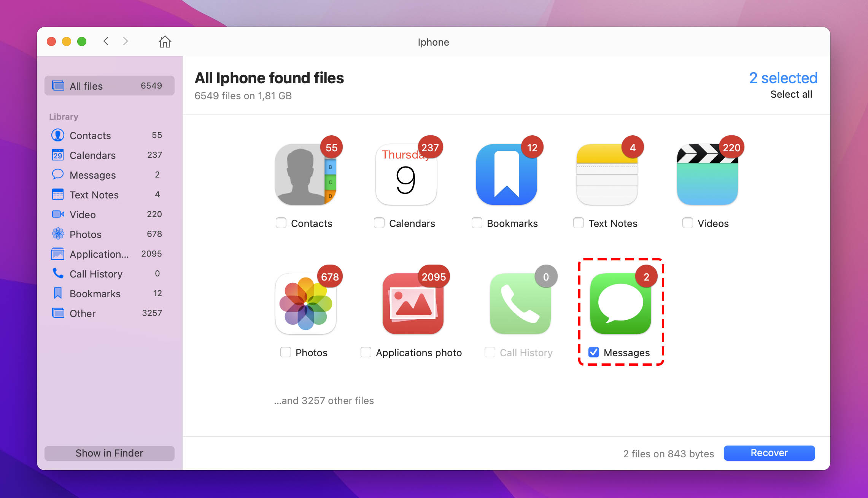Select Video row in Library
Screen dimensions: 868x498
coord(110,214)
